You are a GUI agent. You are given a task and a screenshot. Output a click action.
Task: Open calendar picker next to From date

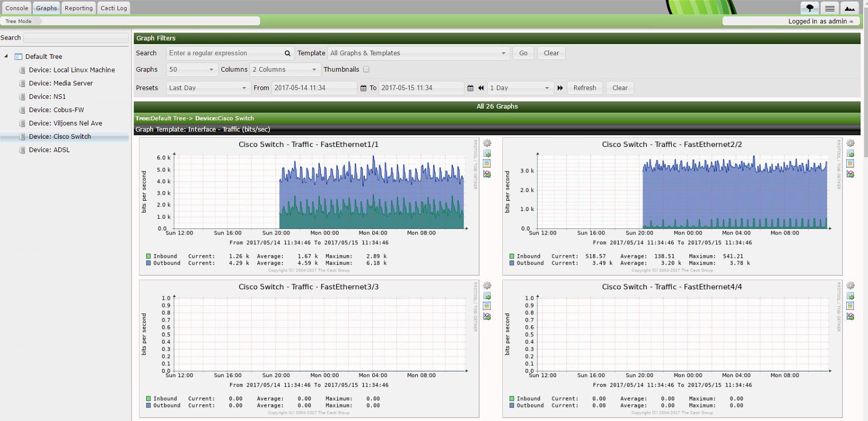(x=364, y=88)
